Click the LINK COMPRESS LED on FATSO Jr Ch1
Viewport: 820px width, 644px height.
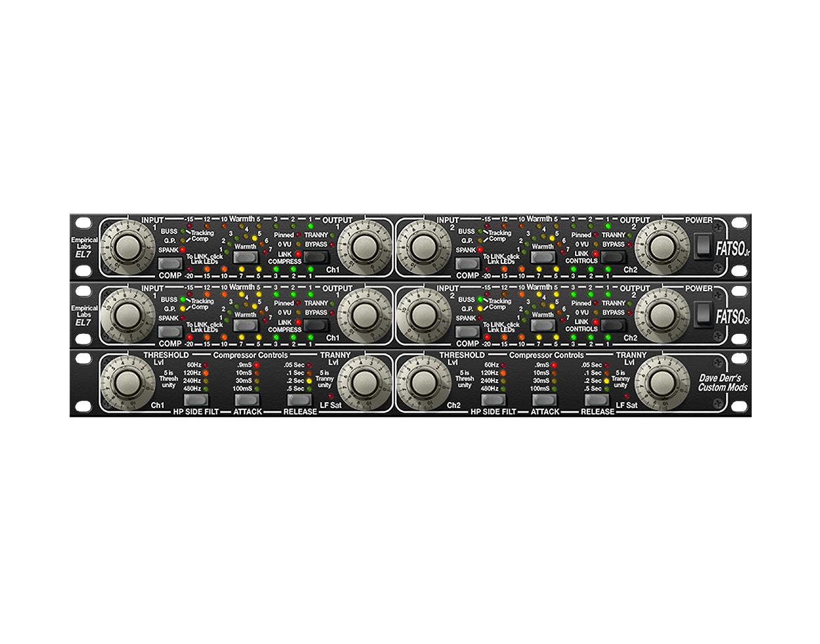click(298, 254)
